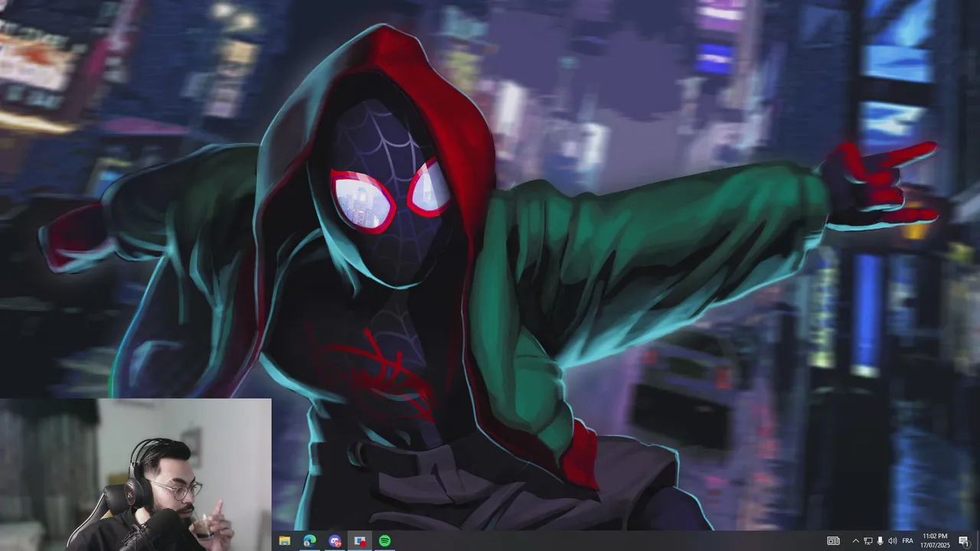Open the volume control tray icon
Viewport: 980px width, 551px height.
coord(892,541)
